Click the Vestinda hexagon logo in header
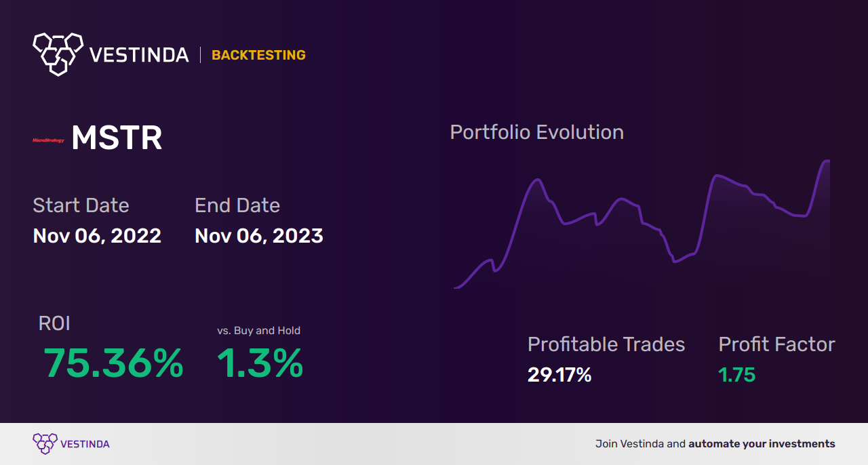Viewport: 868px width, 465px height. click(58, 54)
